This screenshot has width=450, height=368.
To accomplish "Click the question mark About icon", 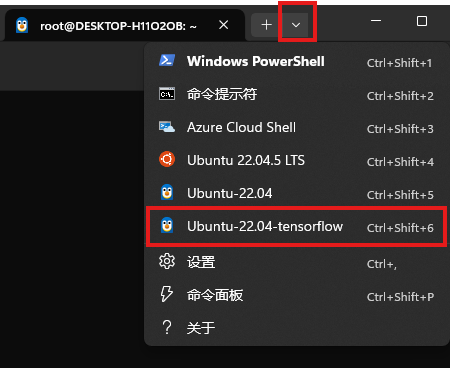I will tap(167, 327).
